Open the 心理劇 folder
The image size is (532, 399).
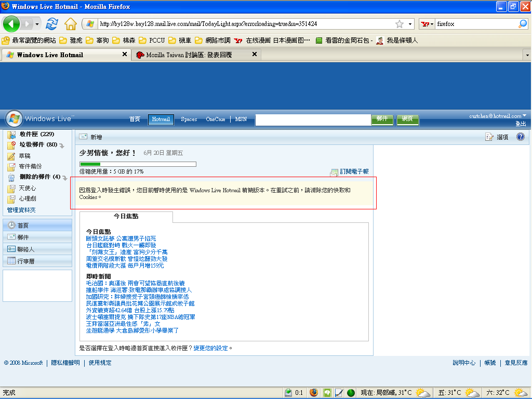27,198
